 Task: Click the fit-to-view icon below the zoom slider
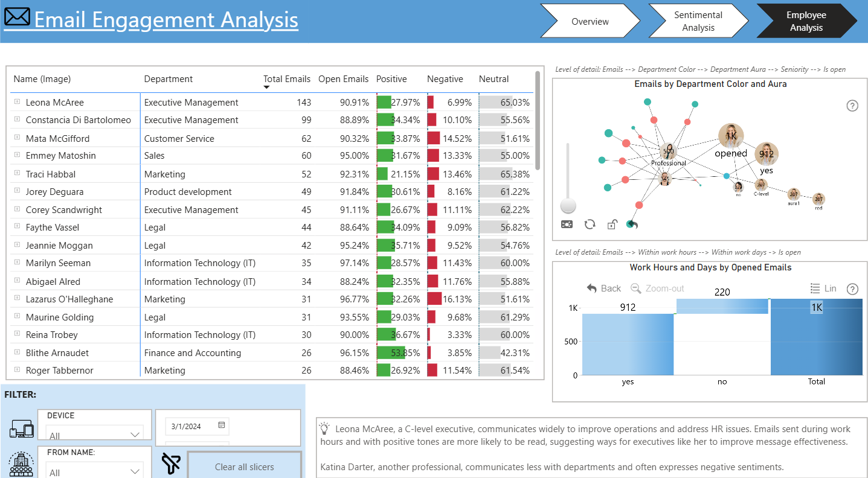coord(567,225)
